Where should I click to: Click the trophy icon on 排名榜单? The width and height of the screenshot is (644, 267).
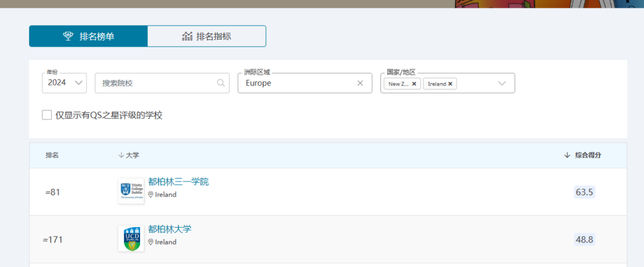point(68,36)
